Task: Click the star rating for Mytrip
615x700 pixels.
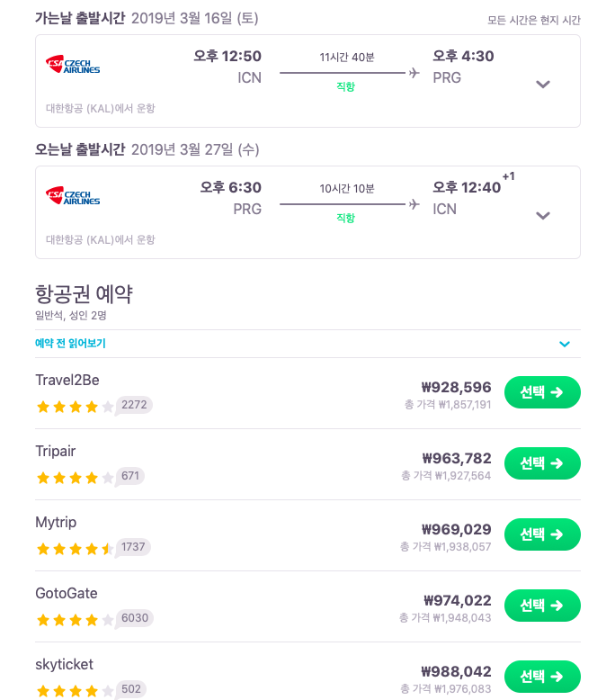Action: click(75, 549)
